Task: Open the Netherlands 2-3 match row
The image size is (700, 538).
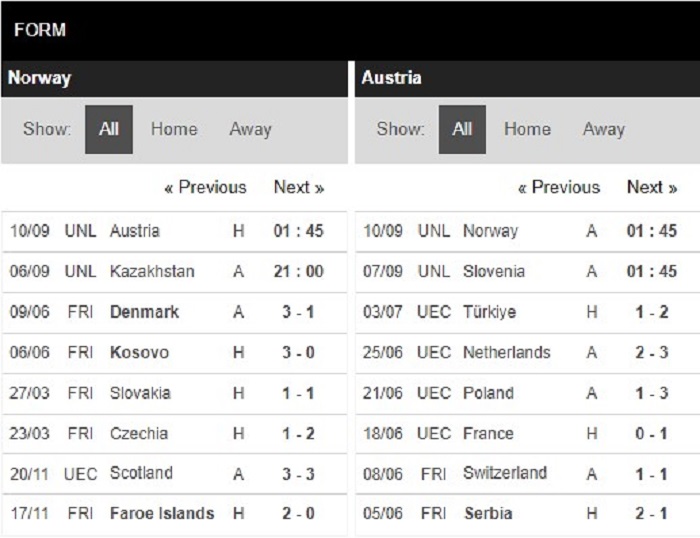Action: [528, 353]
